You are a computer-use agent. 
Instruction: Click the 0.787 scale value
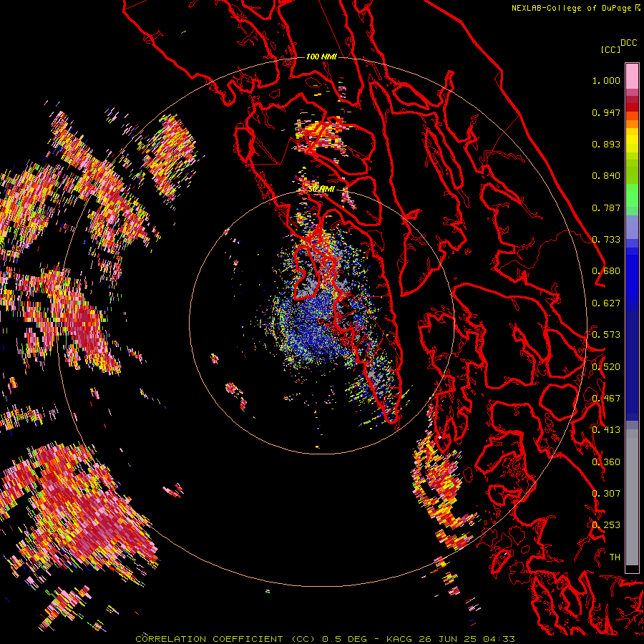606,208
